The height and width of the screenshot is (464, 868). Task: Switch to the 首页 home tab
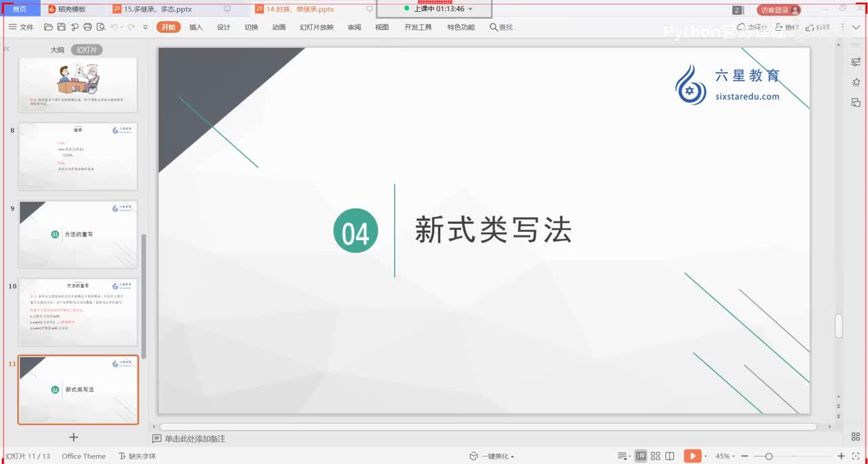pyautogui.click(x=20, y=9)
